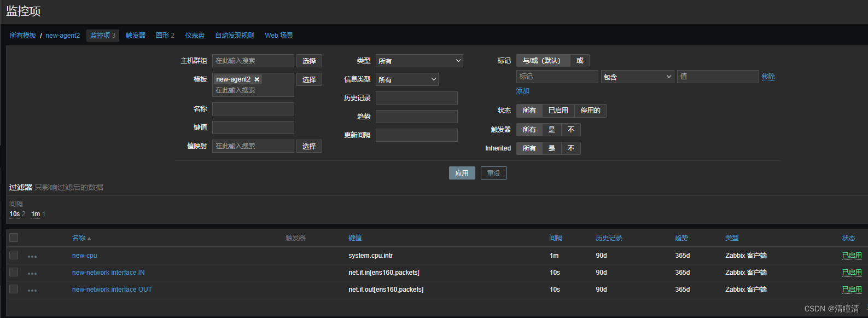This screenshot has width=868, height=318.
Task: Go to 所有模板 breadcrumb
Action: tap(23, 36)
